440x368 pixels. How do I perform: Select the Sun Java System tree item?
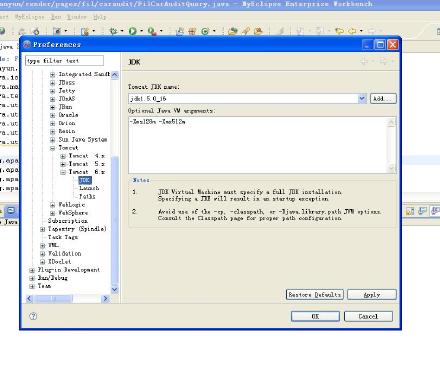[83, 140]
